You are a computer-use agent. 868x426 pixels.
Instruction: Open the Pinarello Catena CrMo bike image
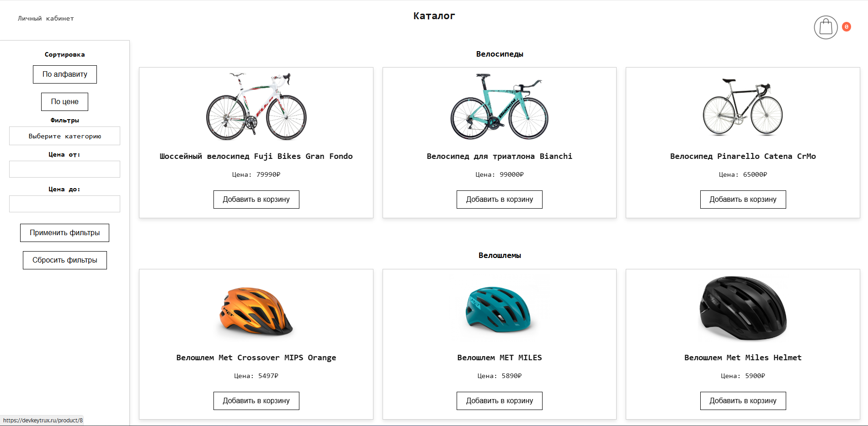[x=743, y=107]
